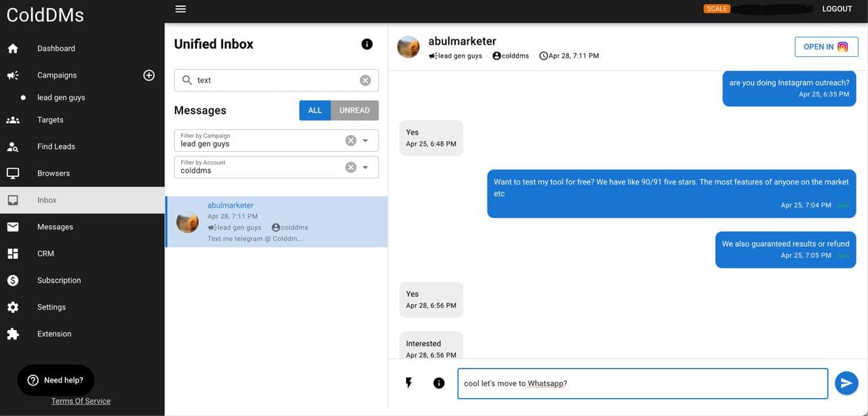Image resolution: width=868 pixels, height=416 pixels.
Task: Click the message compose text box
Action: coord(643,383)
